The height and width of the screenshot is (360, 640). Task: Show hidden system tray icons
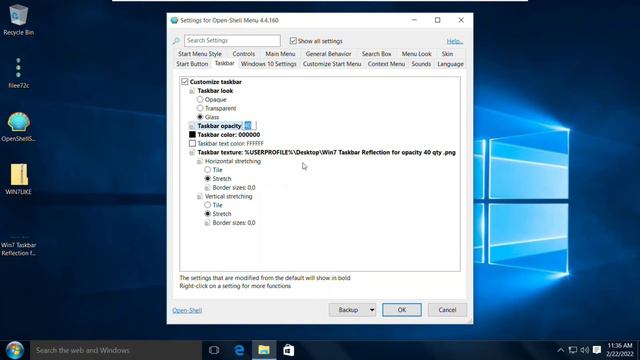560,350
